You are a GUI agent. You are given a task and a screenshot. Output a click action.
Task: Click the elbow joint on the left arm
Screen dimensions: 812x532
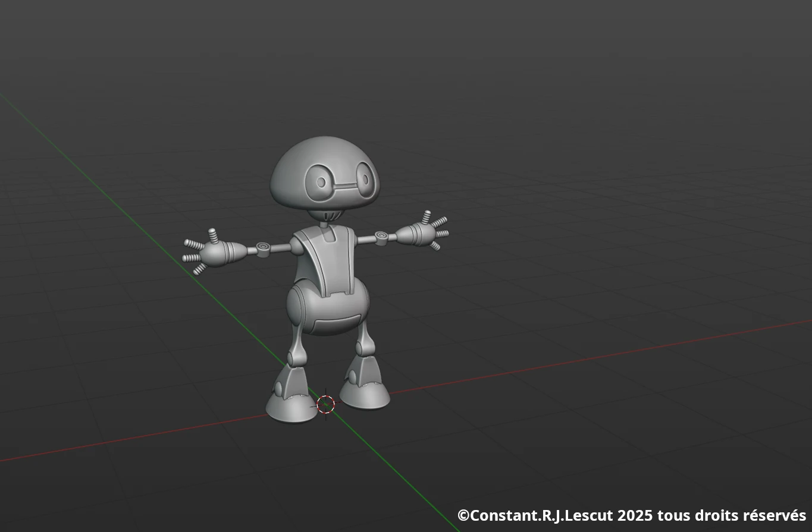tap(264, 247)
